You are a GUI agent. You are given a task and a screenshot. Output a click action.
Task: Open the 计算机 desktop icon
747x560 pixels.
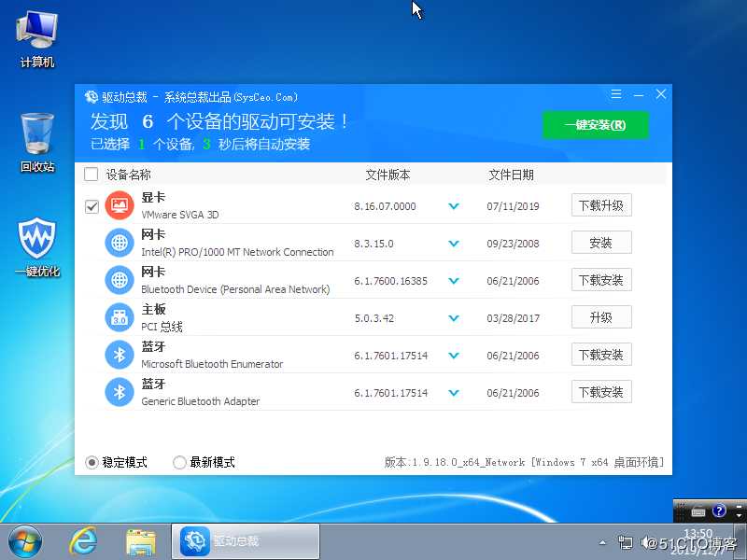(x=36, y=38)
